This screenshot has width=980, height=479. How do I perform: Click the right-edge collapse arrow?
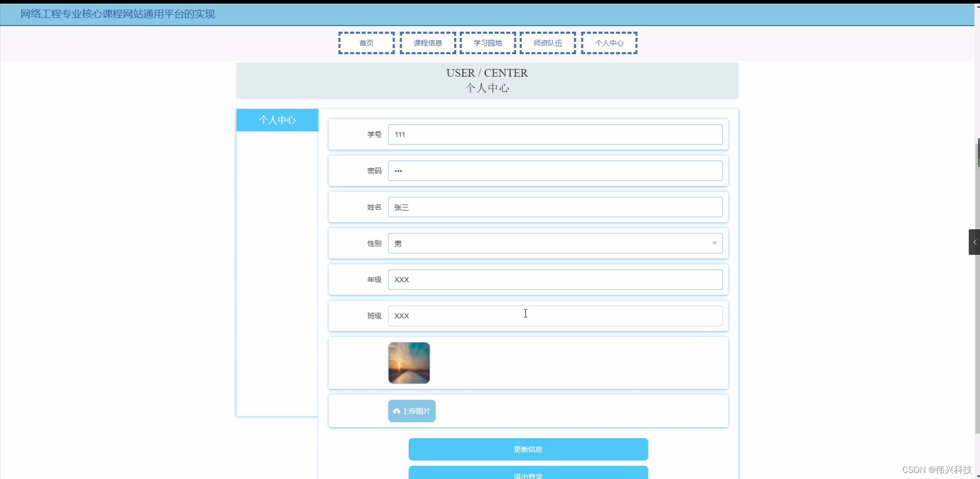pyautogui.click(x=975, y=242)
